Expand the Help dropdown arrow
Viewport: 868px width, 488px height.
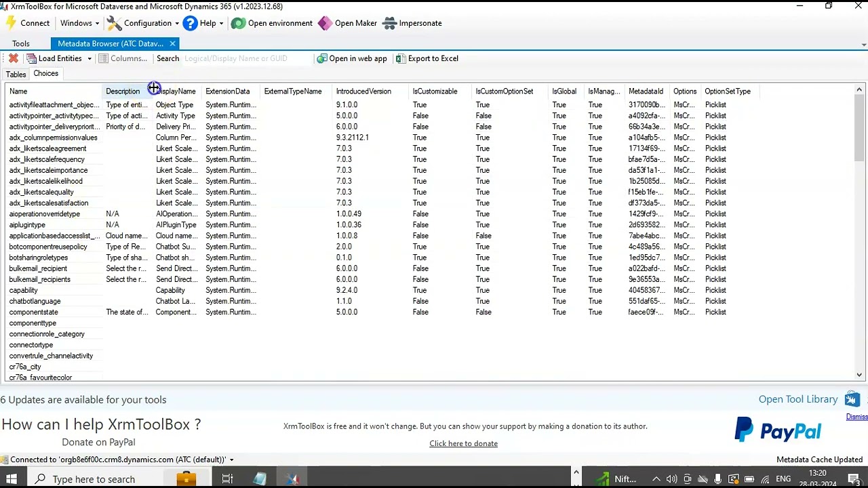221,23
